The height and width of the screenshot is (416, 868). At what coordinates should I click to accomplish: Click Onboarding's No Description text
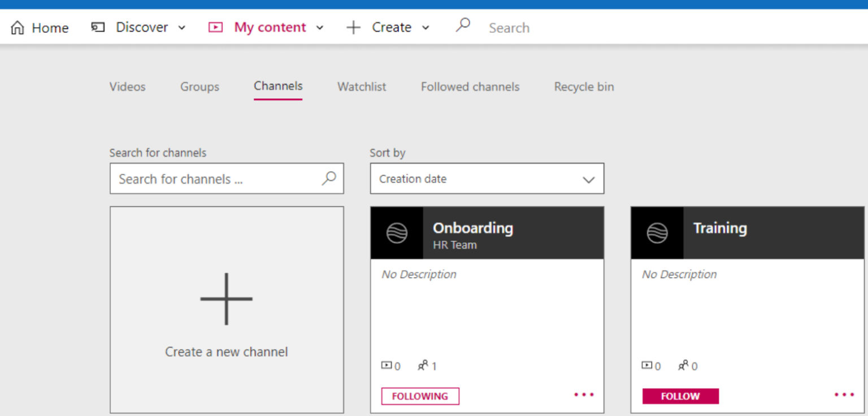point(419,274)
